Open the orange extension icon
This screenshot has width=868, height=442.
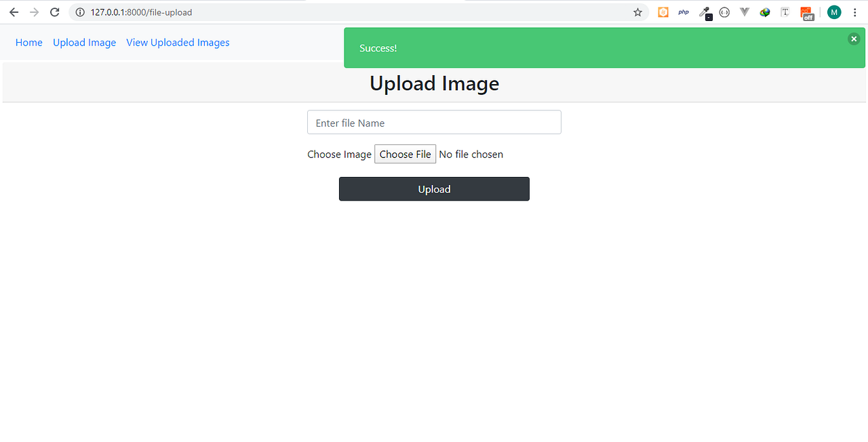(663, 12)
